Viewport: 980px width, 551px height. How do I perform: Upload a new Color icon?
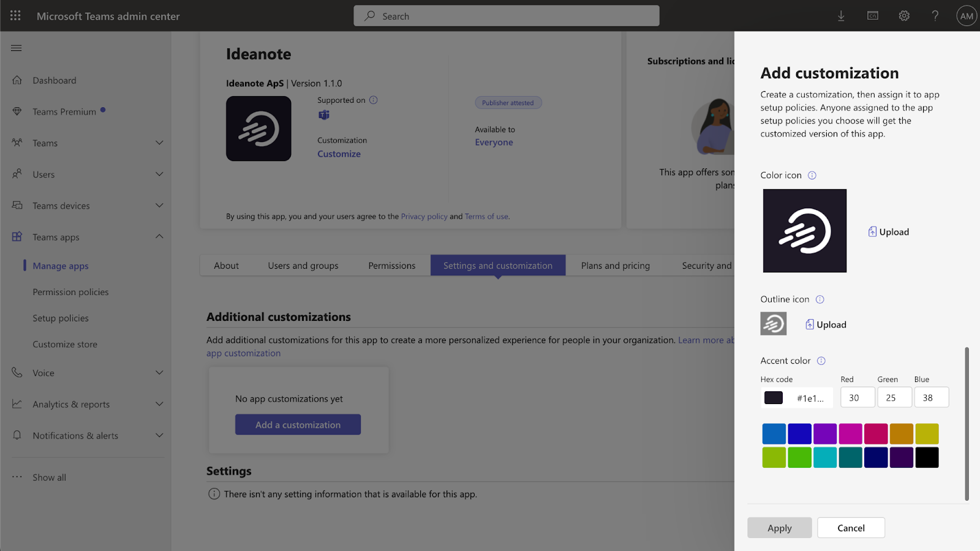[888, 231]
